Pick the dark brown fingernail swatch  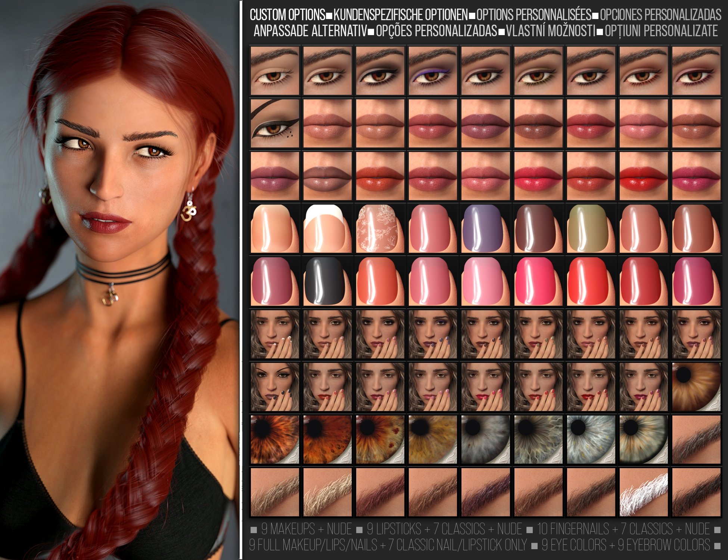tap(538, 228)
